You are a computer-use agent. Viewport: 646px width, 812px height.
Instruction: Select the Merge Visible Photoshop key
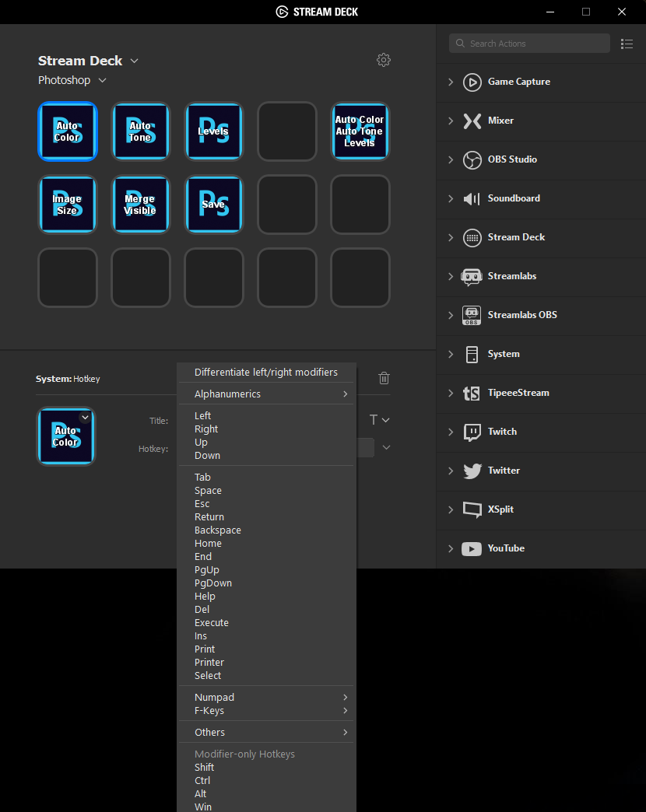tap(140, 205)
